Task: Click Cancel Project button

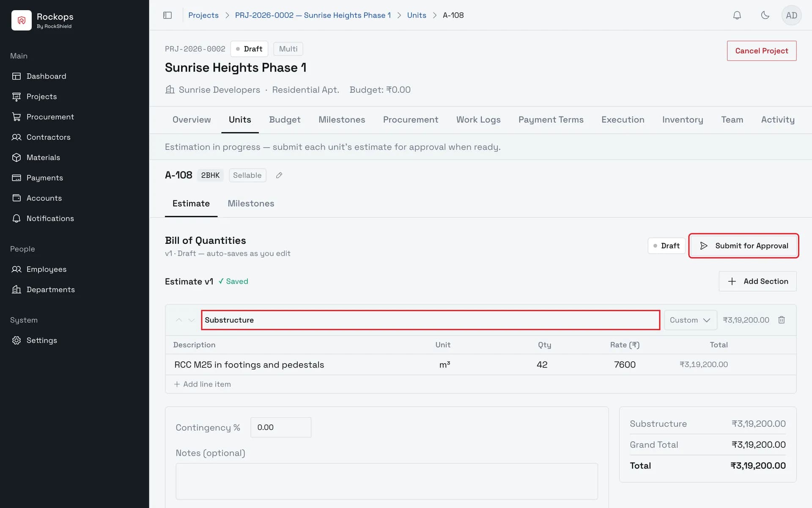Action: point(762,51)
